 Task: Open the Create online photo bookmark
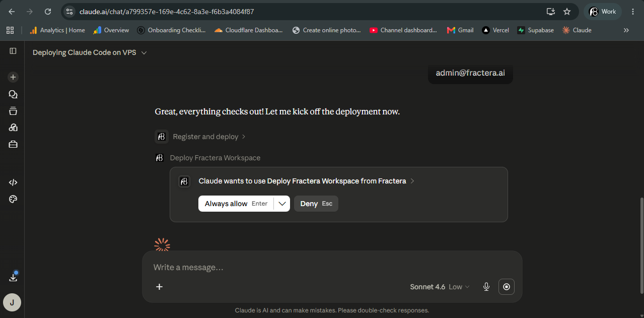[x=327, y=30]
